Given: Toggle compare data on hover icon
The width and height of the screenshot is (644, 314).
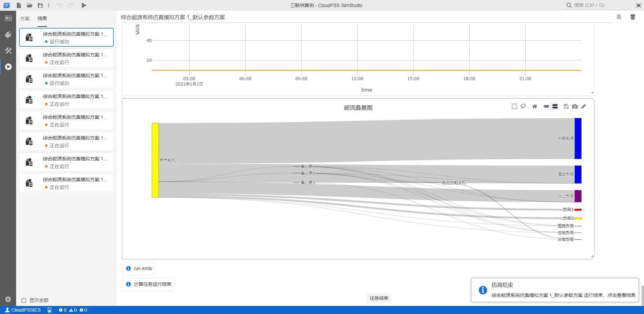Looking at the screenshot, I should (x=555, y=106).
